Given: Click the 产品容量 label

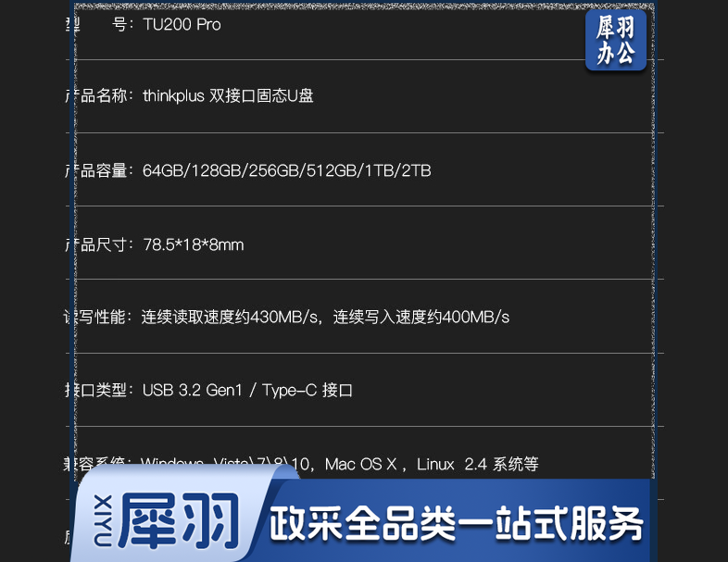Looking at the screenshot, I should click(97, 171).
